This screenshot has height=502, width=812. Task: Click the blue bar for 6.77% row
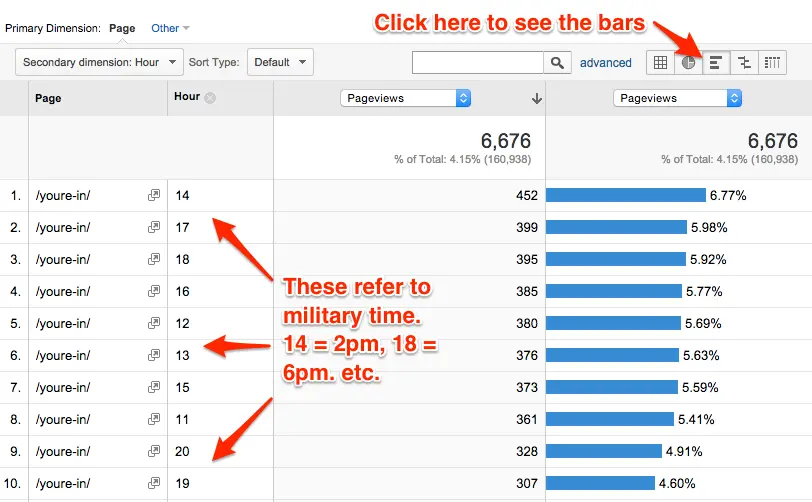tap(625, 196)
